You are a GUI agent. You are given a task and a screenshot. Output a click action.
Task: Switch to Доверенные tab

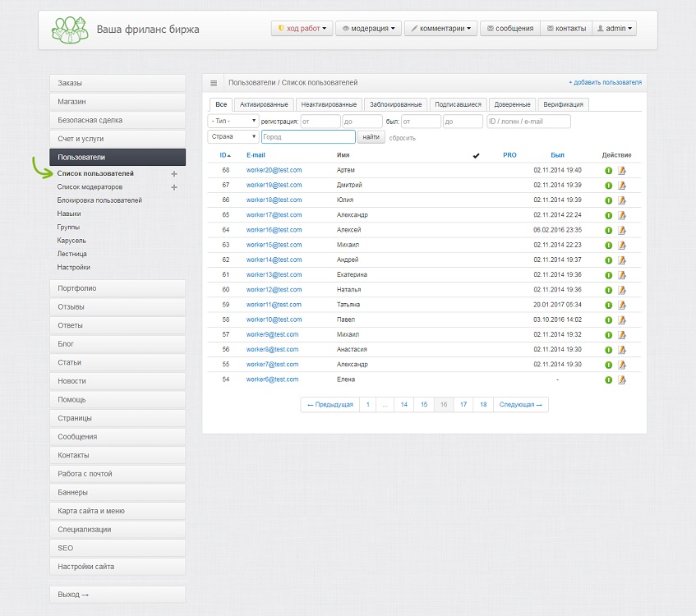click(512, 105)
